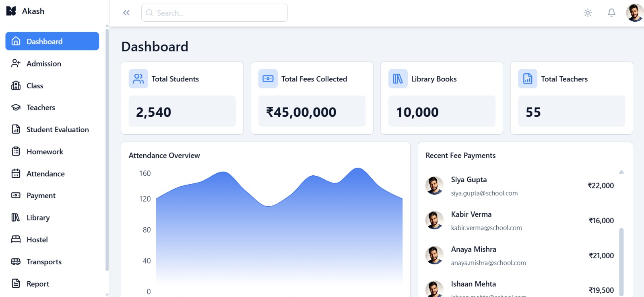This screenshot has height=297, width=644.
Task: Click the Attendance calendar icon
Action: point(16,173)
